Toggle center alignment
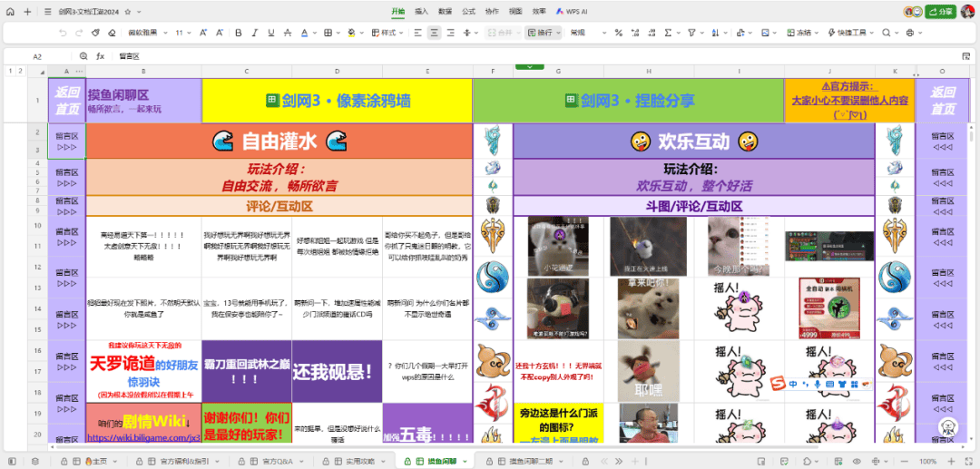Viewport: 980px width, 469px height. [x=435, y=33]
